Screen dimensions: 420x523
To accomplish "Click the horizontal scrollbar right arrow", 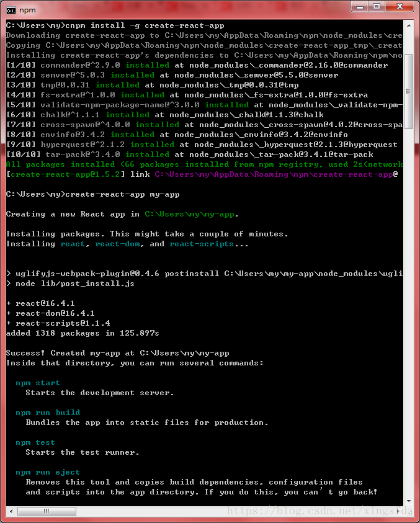I will coord(398,511).
